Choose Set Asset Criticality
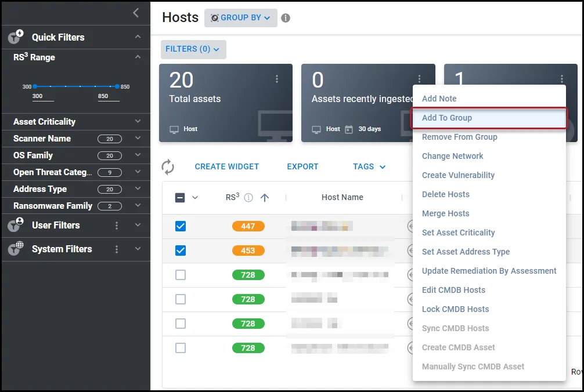 point(489,233)
